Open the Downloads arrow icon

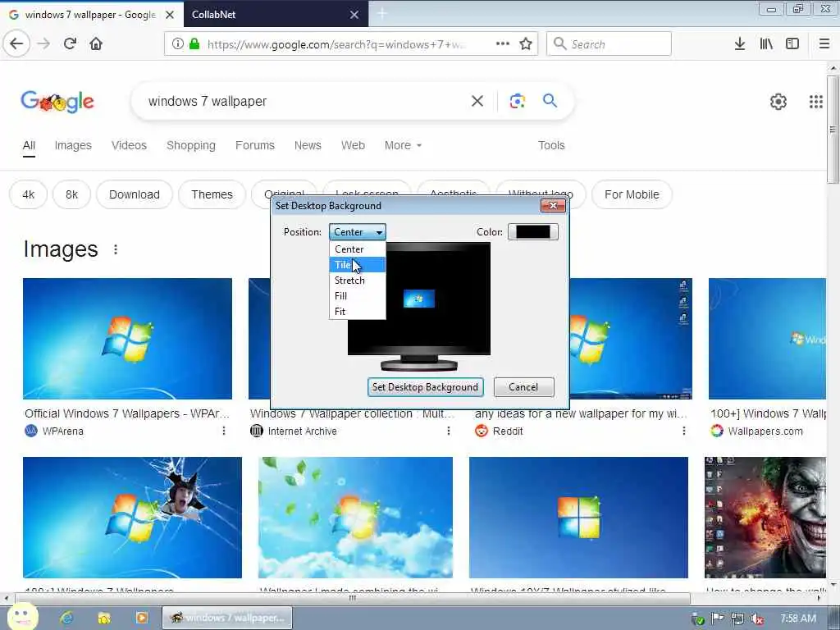740,44
